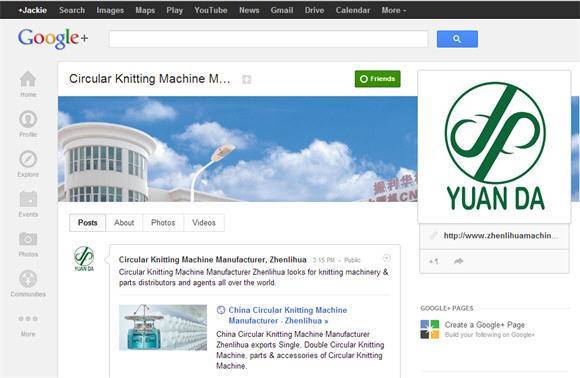Click the share arrow under the logo
Viewport: 580px width, 378px height.
pyautogui.click(x=458, y=261)
